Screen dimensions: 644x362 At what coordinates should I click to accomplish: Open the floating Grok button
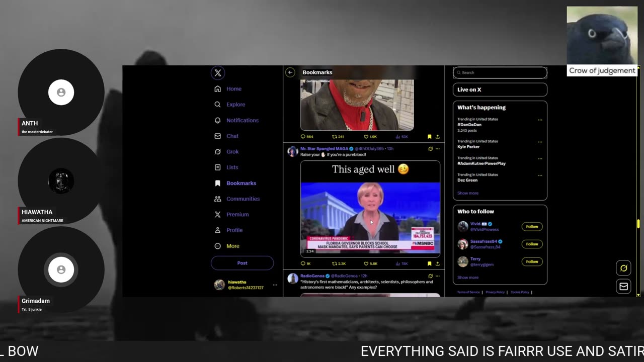(x=623, y=268)
